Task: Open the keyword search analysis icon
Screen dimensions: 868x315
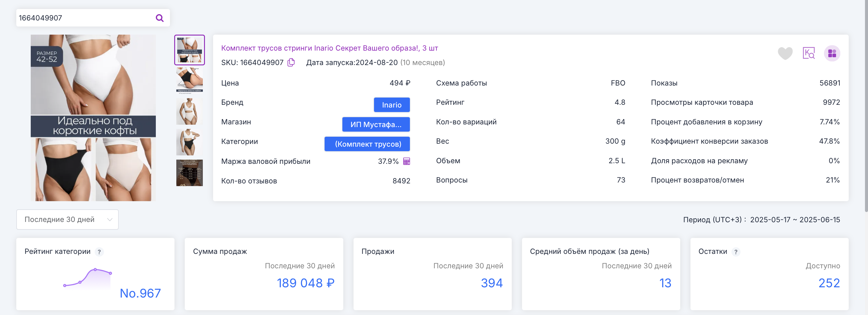Action: (808, 53)
